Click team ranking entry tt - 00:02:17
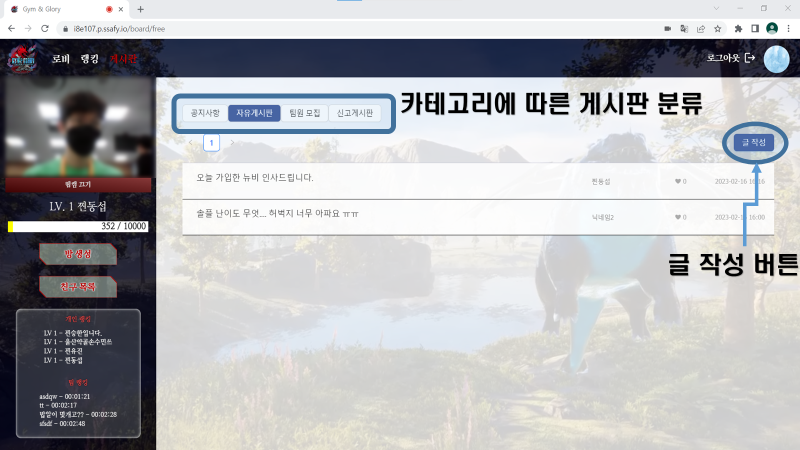This screenshot has height=450, width=800. coord(58,405)
